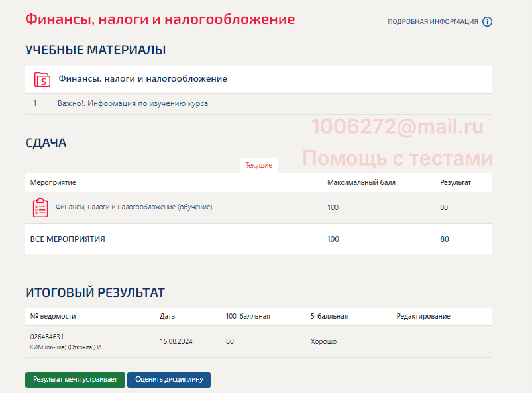Screen dimensions: 532x393
Task: Open the Подробная информация link
Action: [433, 22]
